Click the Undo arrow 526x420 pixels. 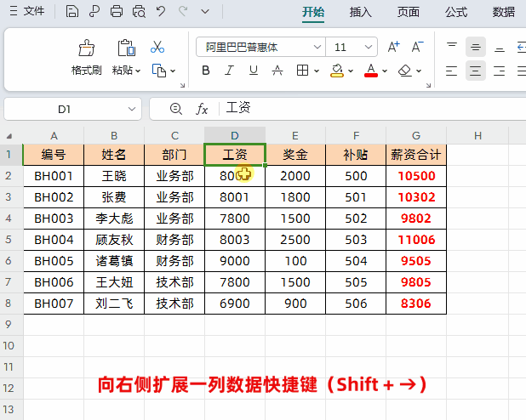161,11
